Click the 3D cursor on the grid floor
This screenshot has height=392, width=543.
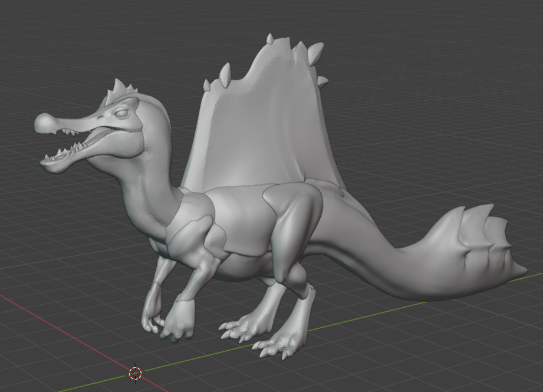135,373
